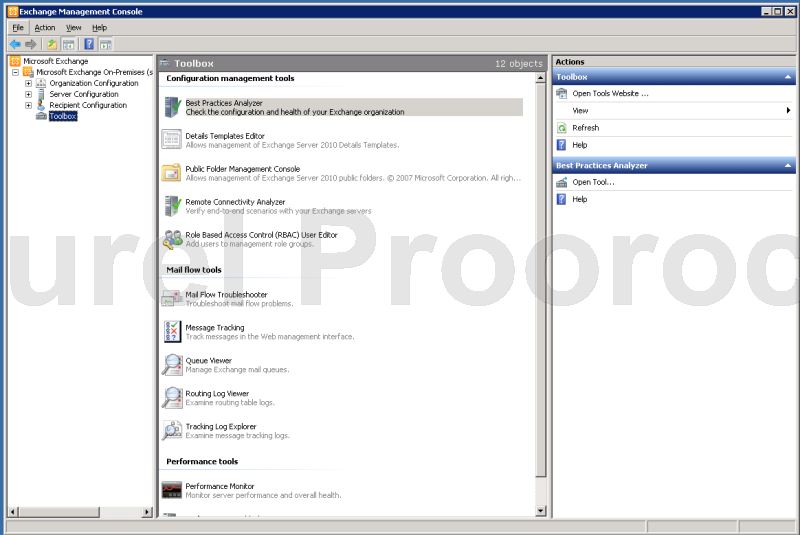The width and height of the screenshot is (800, 535).
Task: Click the Microsoft Exchange root node icon
Action: pos(15,61)
